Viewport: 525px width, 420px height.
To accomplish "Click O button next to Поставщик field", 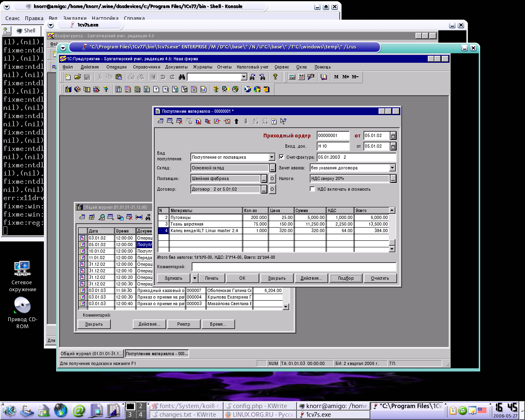I will pyautogui.click(x=272, y=178).
